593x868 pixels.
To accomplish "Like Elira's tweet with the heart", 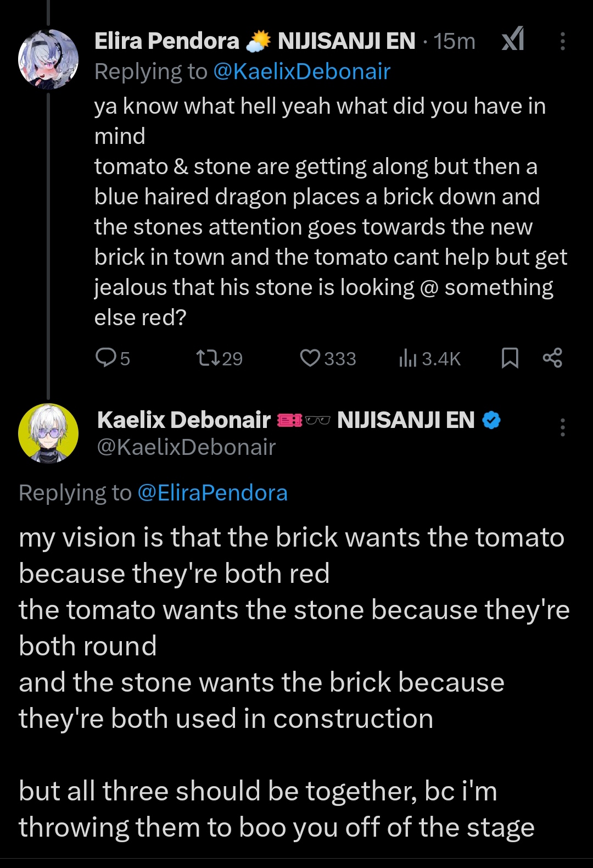I will pos(310,358).
